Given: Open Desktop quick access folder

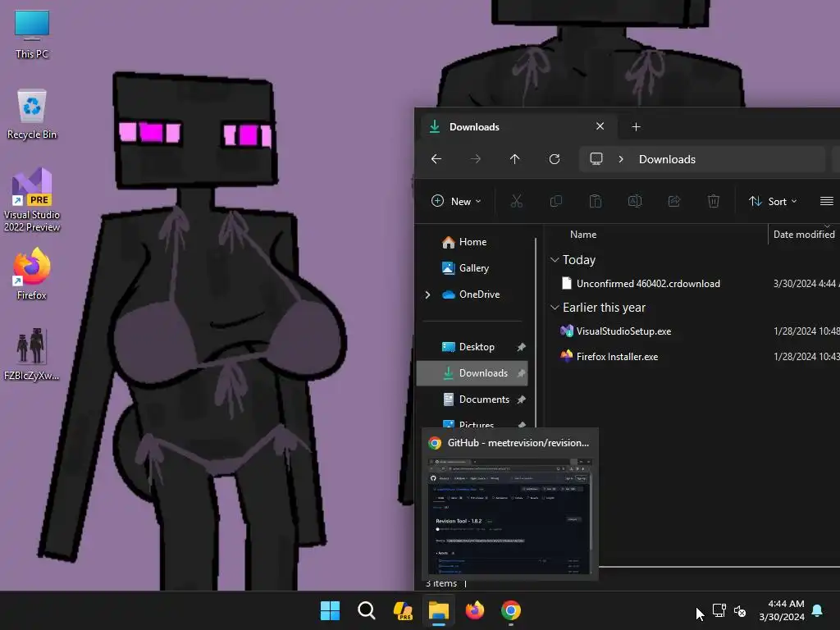Looking at the screenshot, I should point(477,347).
